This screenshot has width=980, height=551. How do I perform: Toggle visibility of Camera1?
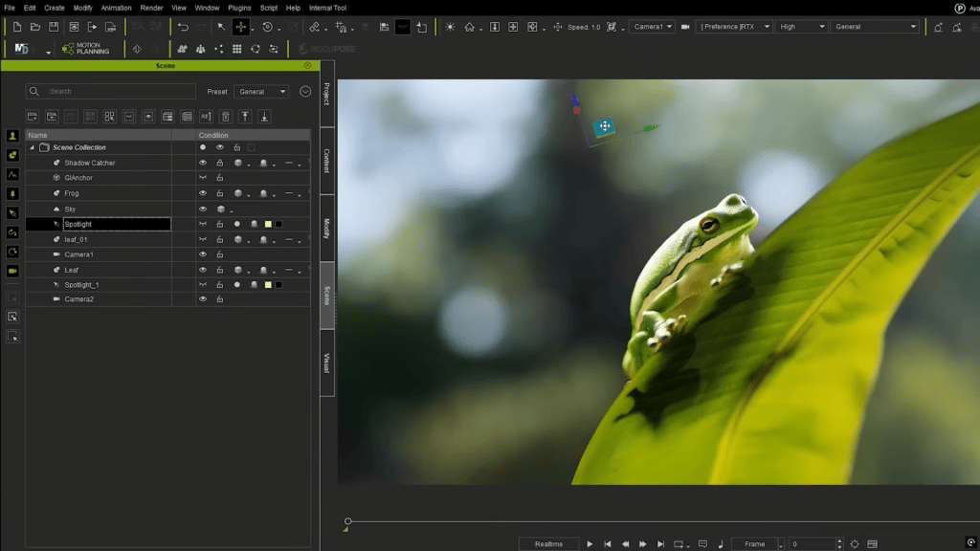pos(203,254)
